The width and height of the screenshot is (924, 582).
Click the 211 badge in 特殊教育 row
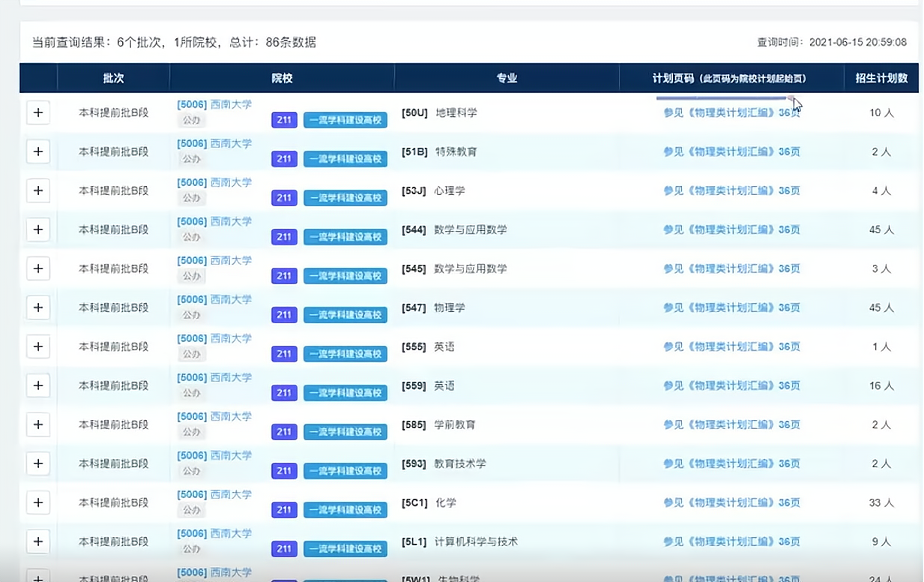(x=284, y=159)
